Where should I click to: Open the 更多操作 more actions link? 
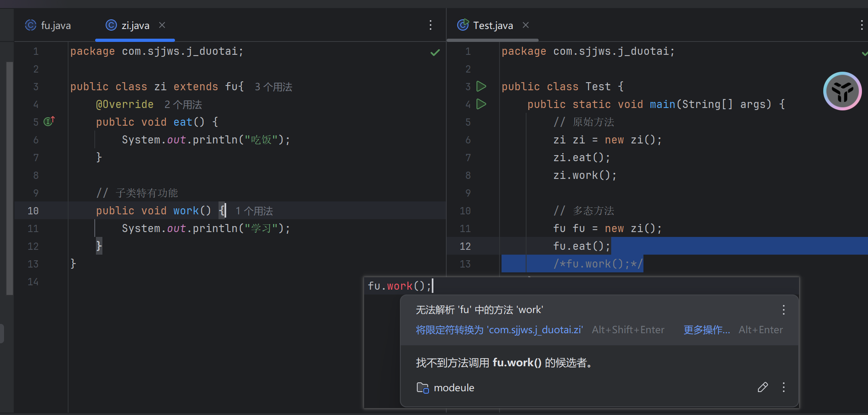(x=706, y=330)
